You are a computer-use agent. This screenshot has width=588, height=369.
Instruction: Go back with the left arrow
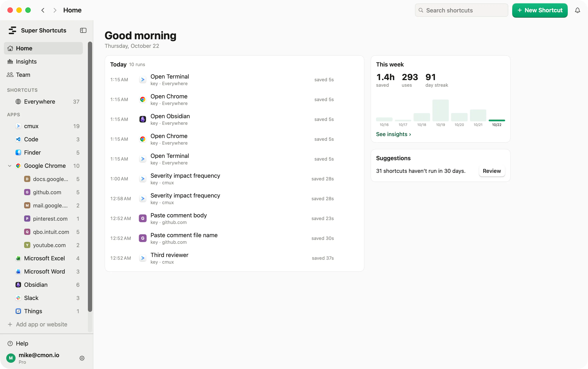tap(43, 10)
